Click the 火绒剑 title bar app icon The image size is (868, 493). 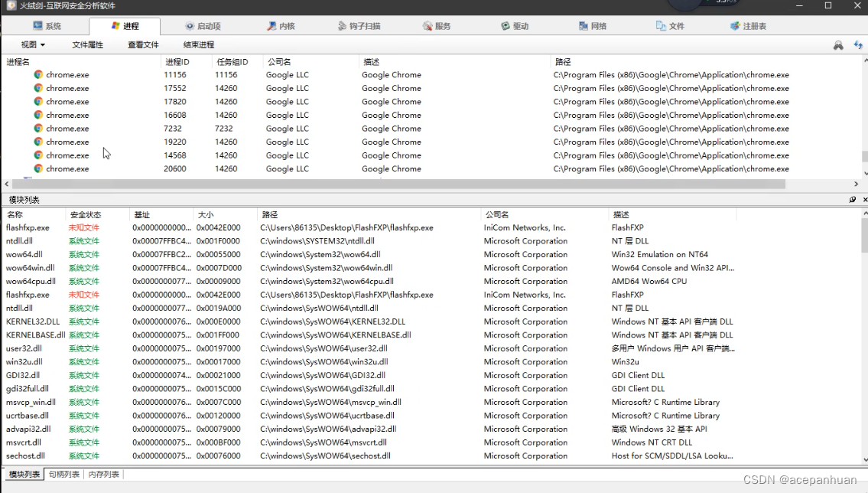coord(11,5)
